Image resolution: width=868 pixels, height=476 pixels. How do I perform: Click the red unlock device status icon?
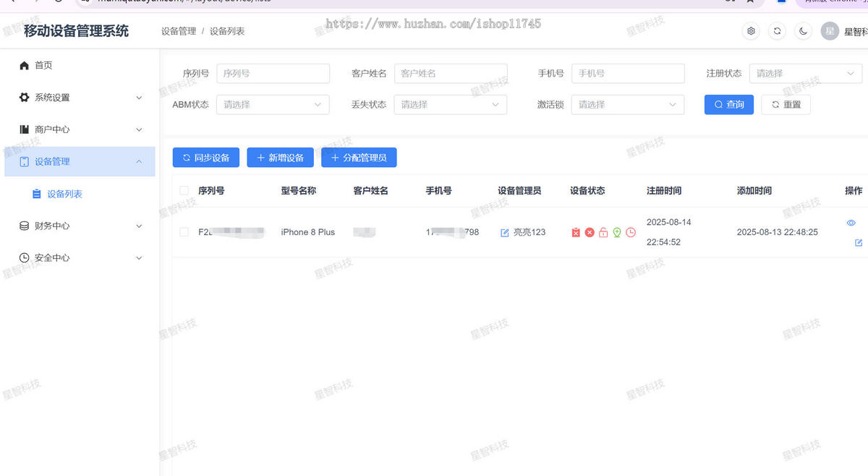click(x=603, y=232)
